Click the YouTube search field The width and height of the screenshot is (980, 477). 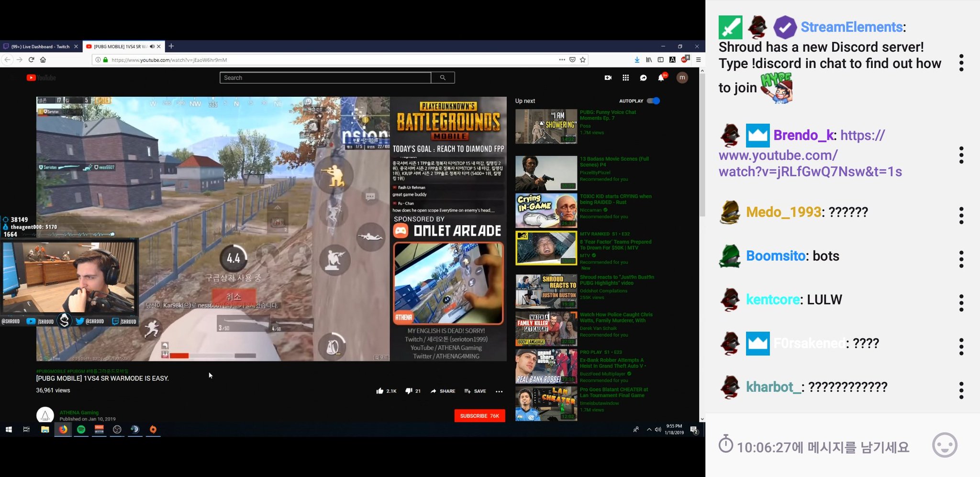point(325,78)
